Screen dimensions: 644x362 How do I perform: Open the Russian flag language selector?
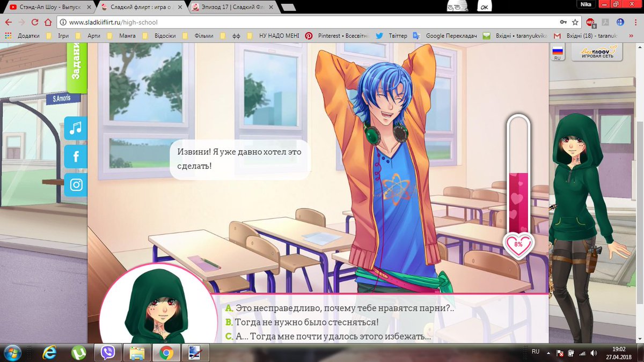pos(558,53)
